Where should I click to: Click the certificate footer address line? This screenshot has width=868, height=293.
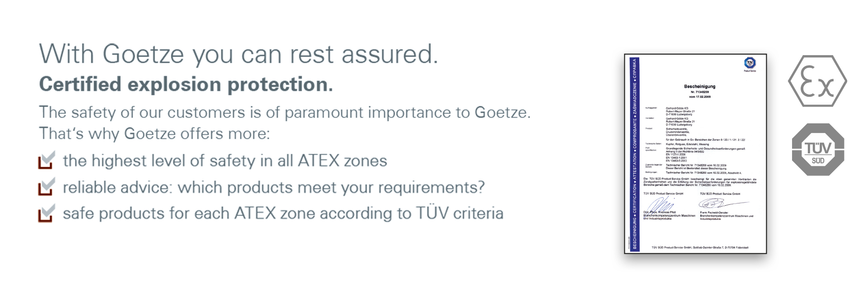tap(700, 247)
